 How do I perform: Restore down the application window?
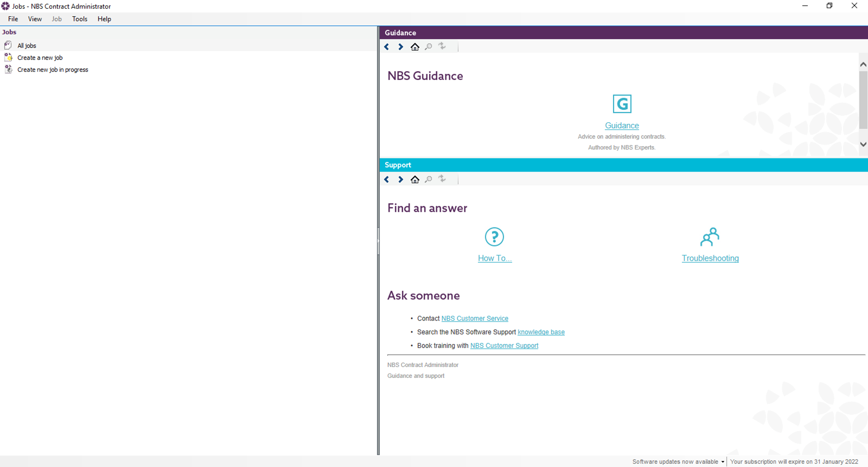pyautogui.click(x=829, y=6)
